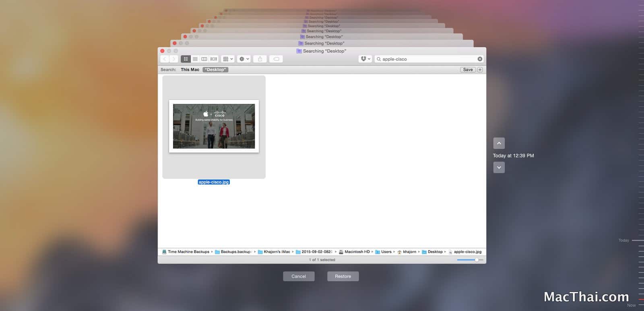Click the Restore button
This screenshot has width=644, height=311.
pyautogui.click(x=343, y=276)
